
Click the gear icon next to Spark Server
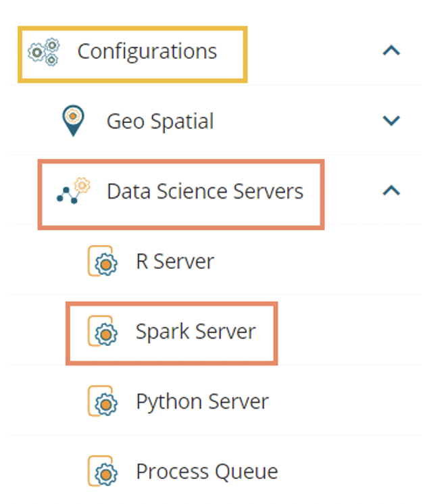[103, 332]
